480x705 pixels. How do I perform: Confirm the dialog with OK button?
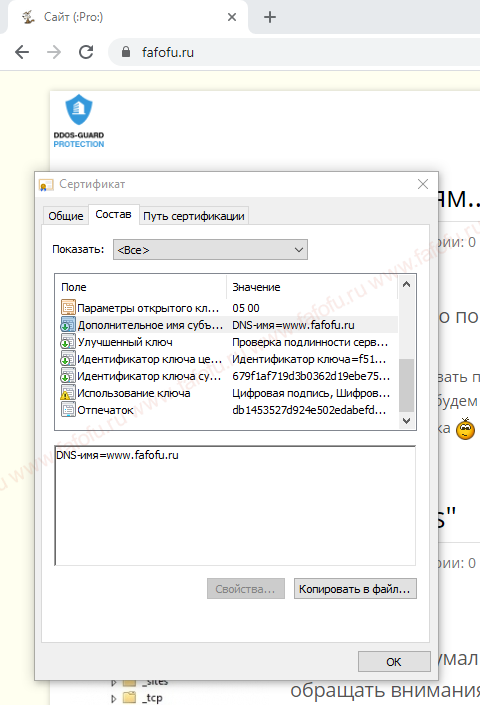click(394, 661)
